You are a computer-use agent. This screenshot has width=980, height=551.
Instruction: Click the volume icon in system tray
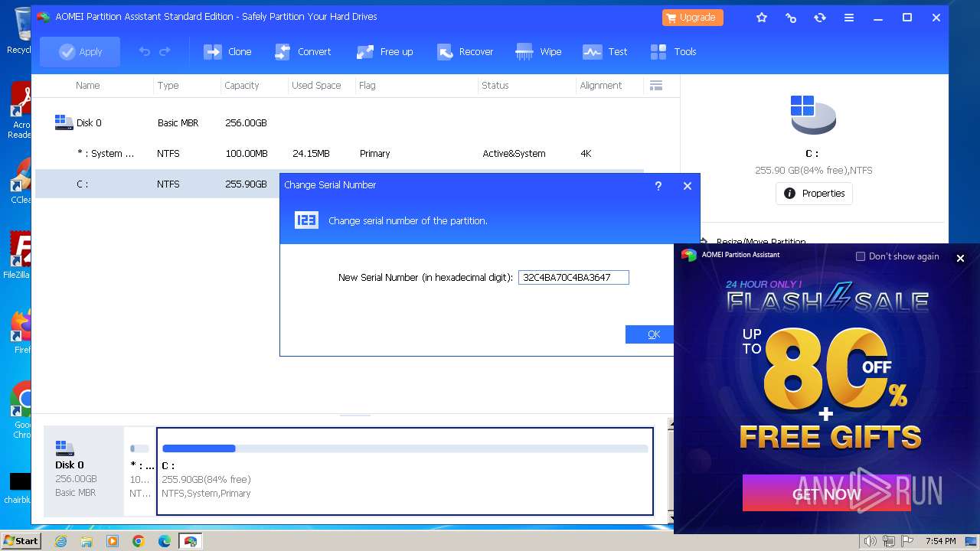871,541
